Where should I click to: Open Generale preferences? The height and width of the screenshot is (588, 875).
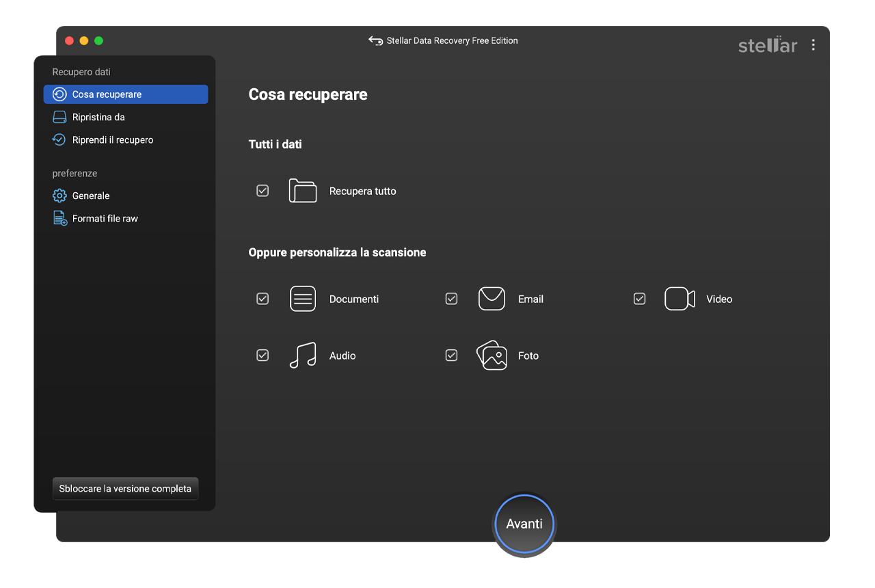click(91, 196)
